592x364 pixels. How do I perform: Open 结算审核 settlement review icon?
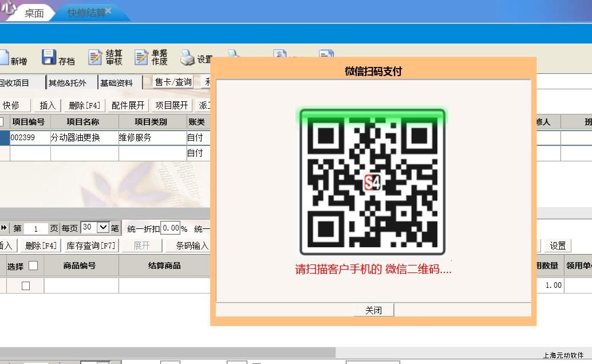tap(95, 58)
